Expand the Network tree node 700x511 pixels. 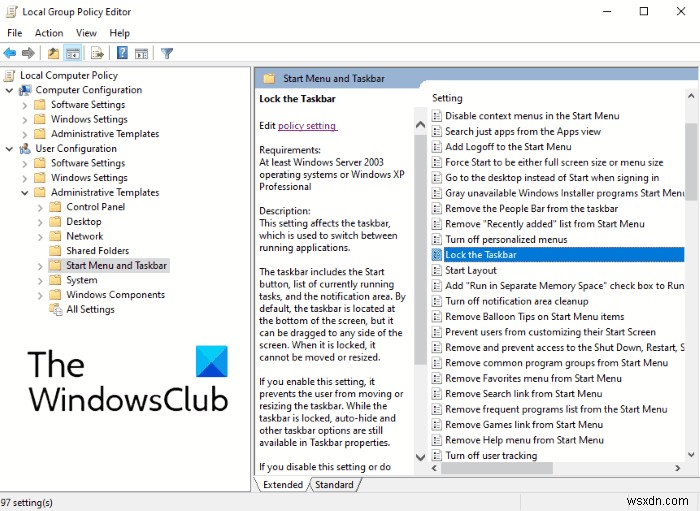click(x=40, y=237)
